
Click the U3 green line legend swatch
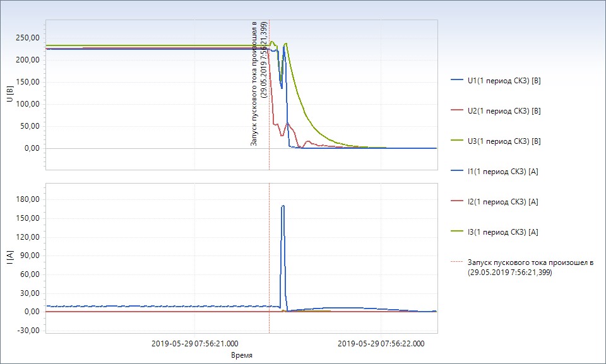[457, 141]
